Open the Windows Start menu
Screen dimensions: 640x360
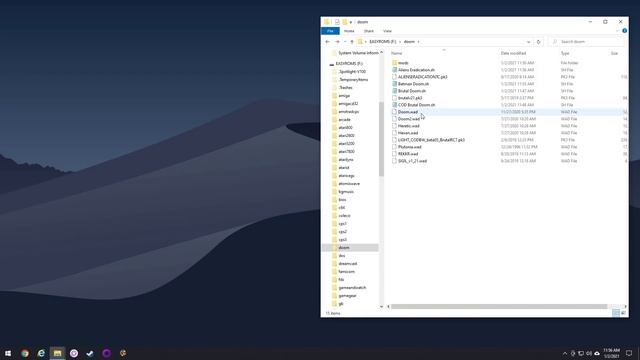click(x=8, y=353)
